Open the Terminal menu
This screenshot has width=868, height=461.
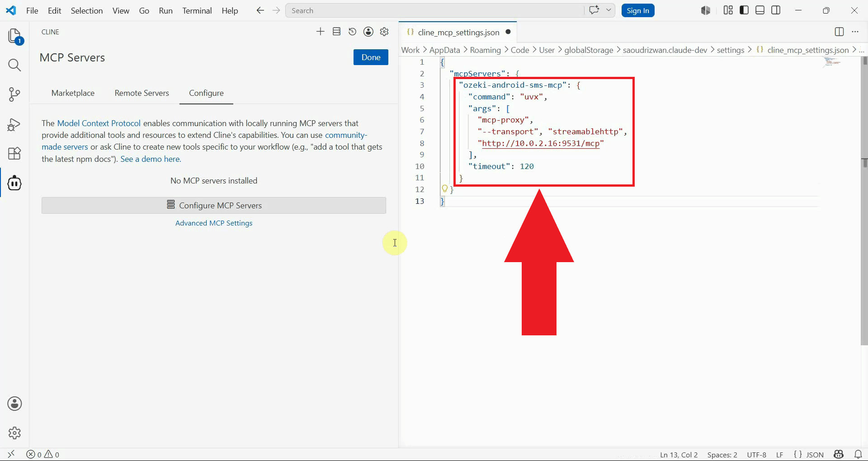197,10
